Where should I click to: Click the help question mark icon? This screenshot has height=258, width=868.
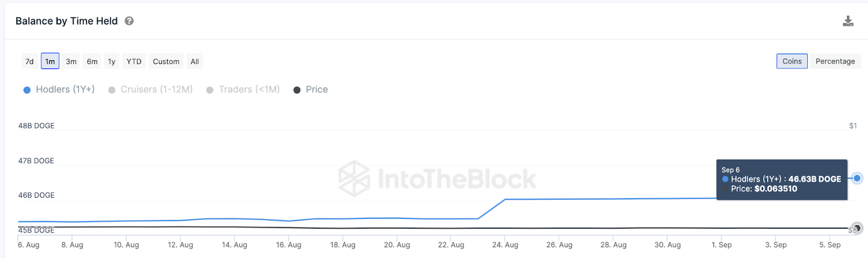pyautogui.click(x=129, y=21)
